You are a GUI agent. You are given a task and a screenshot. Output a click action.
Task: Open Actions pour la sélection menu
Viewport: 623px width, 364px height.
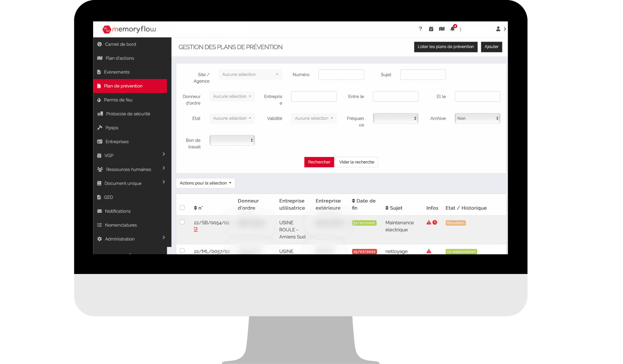click(205, 183)
